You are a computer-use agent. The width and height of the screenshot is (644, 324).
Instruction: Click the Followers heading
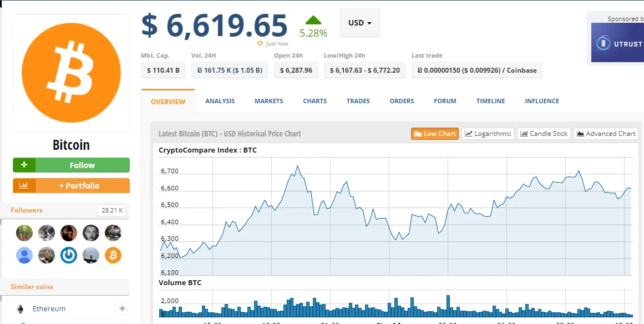tap(27, 210)
